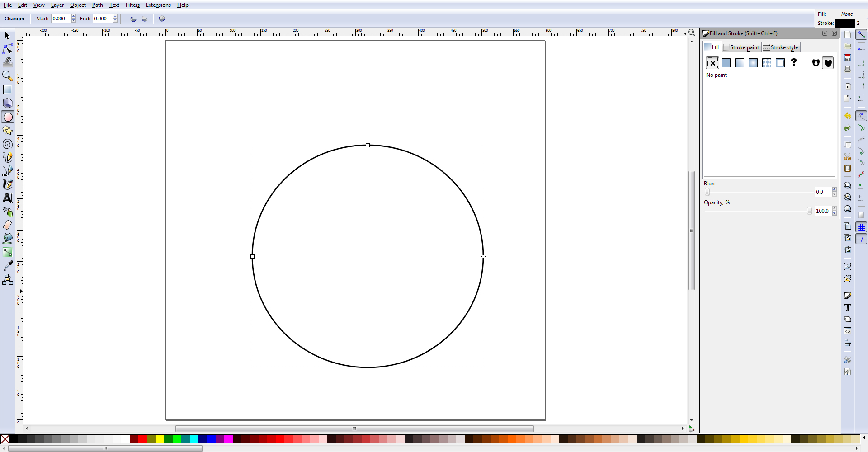
Task: Click the Blur value field
Action: click(823, 192)
